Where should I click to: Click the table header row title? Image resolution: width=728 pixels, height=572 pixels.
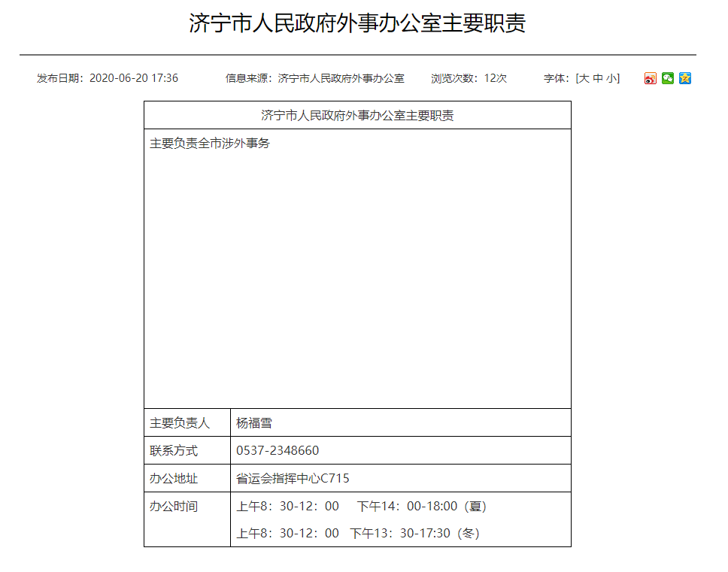tap(357, 116)
